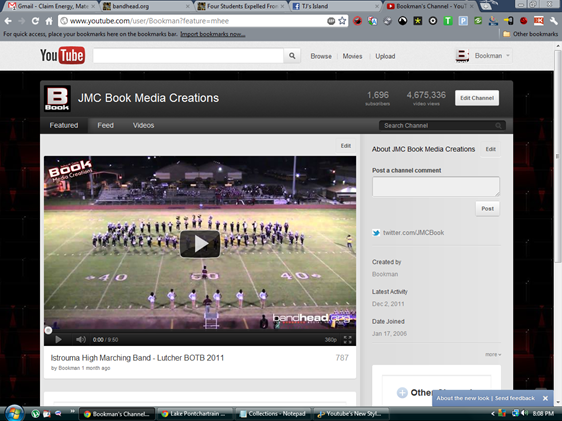Screen dimensions: 562x421
Task: Click the plus icon beside Other Channels
Action: [402, 393]
